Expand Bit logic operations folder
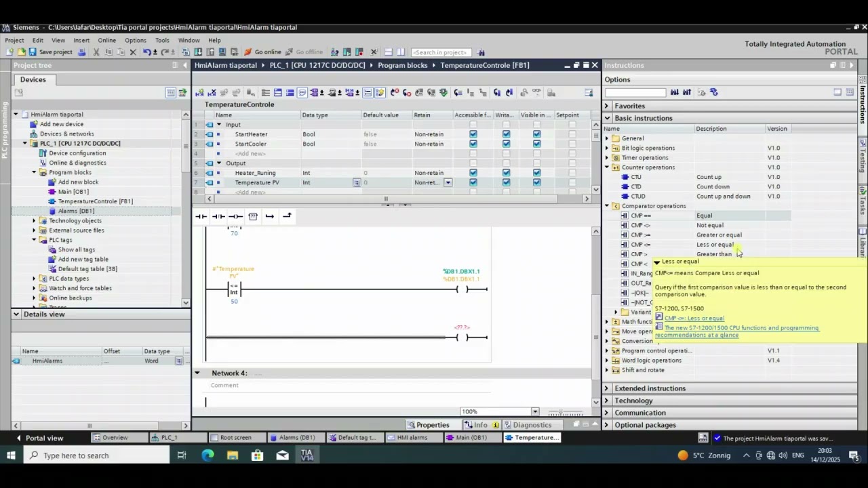 (x=607, y=148)
